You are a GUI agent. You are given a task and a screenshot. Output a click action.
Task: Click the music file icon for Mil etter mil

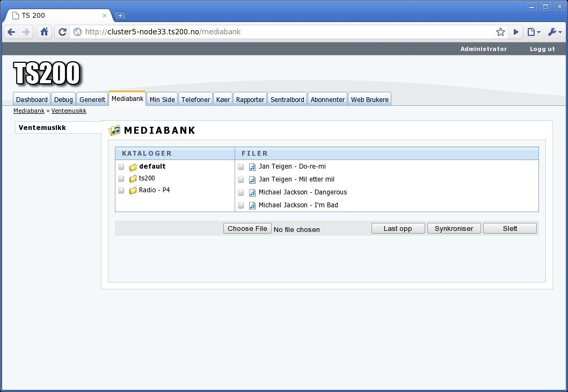click(252, 180)
